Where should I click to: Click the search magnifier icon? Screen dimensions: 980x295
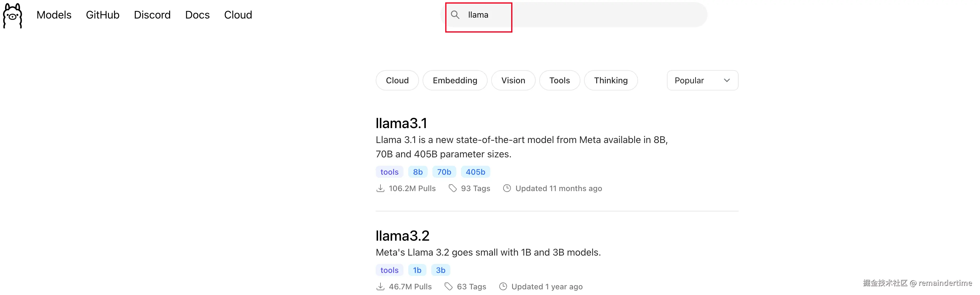click(x=455, y=15)
